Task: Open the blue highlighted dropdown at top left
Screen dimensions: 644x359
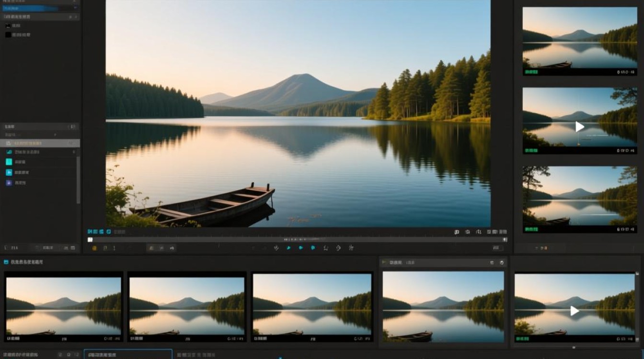Action: tap(40, 8)
